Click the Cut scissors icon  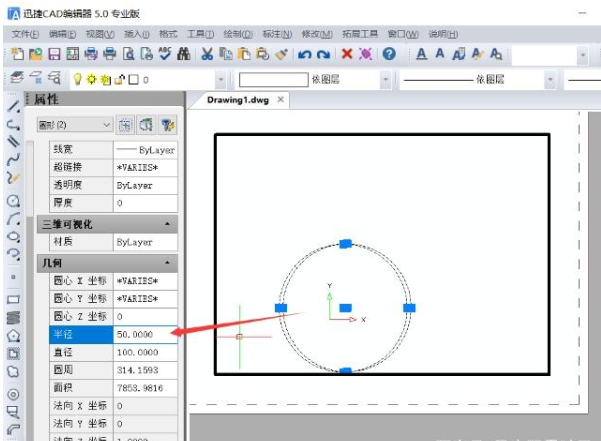point(207,54)
